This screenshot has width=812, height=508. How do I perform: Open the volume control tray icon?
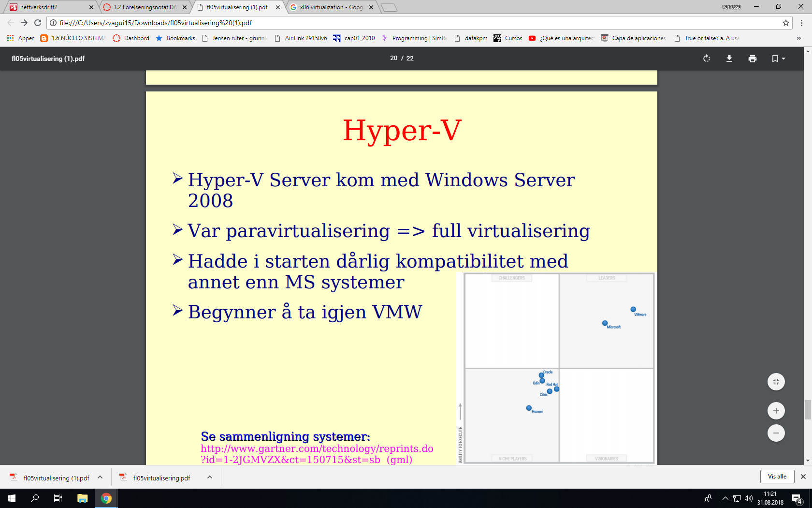749,498
